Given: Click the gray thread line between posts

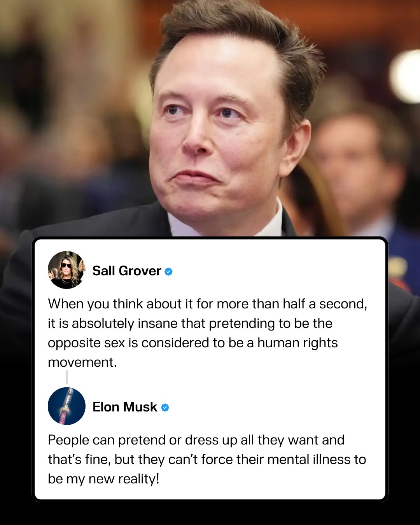Looking at the screenshot, I should (66, 377).
